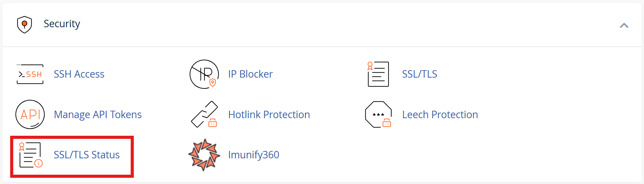The width and height of the screenshot is (644, 184).
Task: Click the Hotlink Protection chain icon
Action: point(204,114)
